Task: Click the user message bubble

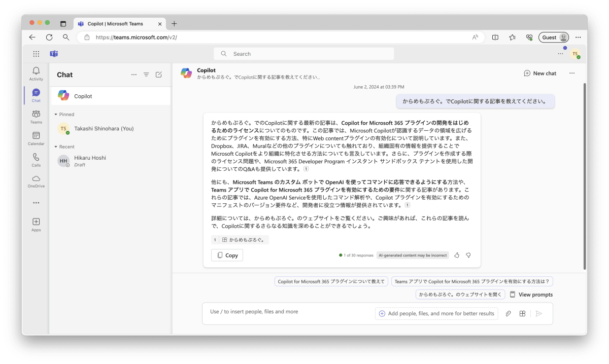Action: click(x=475, y=101)
